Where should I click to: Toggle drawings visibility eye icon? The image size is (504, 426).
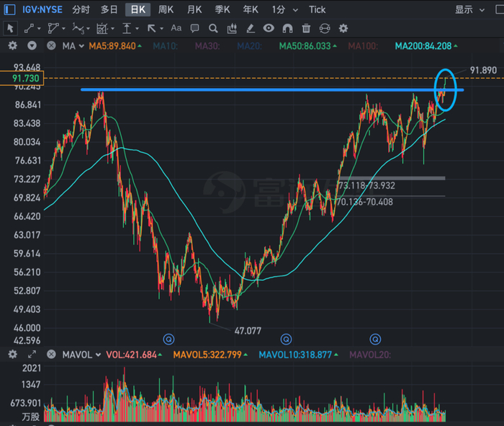tap(269, 28)
